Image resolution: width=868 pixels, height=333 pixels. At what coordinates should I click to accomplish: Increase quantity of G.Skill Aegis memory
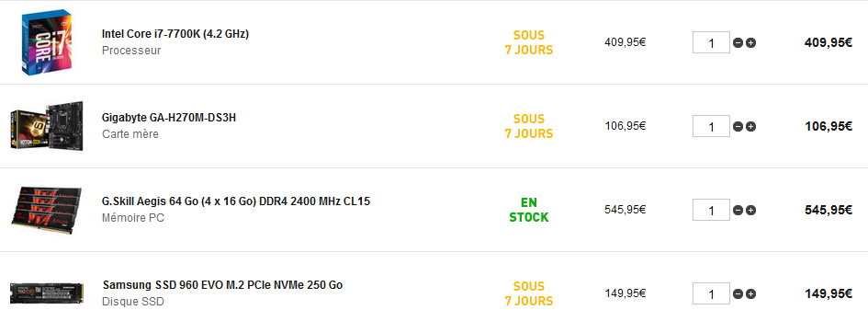pyautogui.click(x=750, y=210)
